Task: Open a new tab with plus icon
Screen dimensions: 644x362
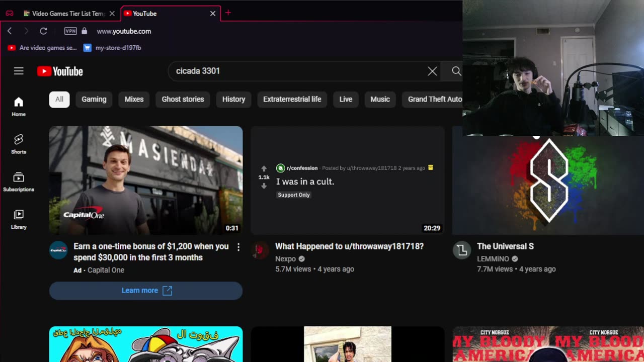Action: click(228, 13)
